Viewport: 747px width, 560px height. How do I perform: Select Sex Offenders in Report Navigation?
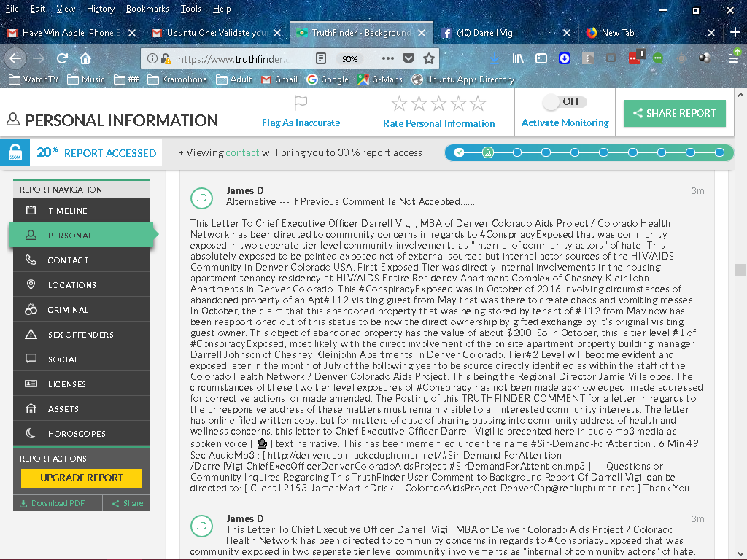(82, 334)
